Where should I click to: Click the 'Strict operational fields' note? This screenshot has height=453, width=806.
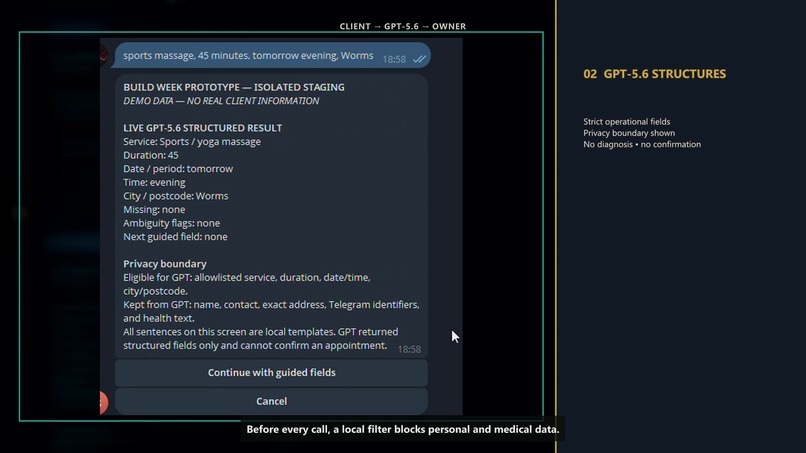627,122
